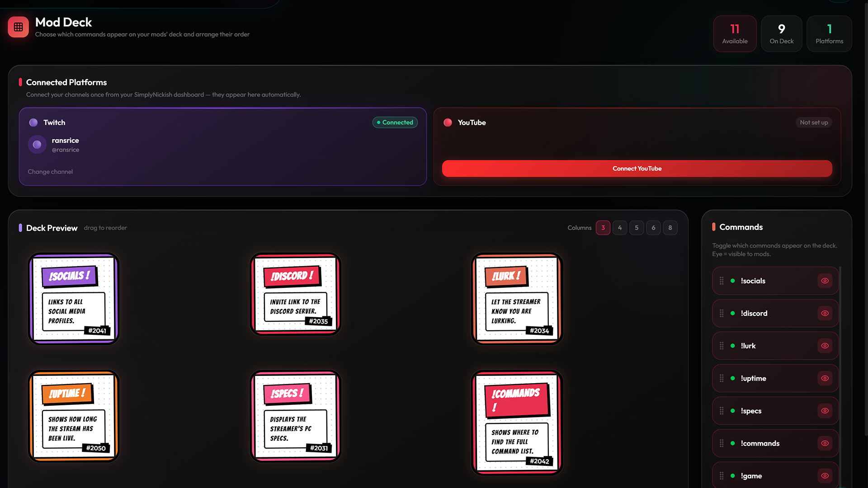Select the !SPECS deck card
This screenshot has width=868, height=488.
coord(295,416)
